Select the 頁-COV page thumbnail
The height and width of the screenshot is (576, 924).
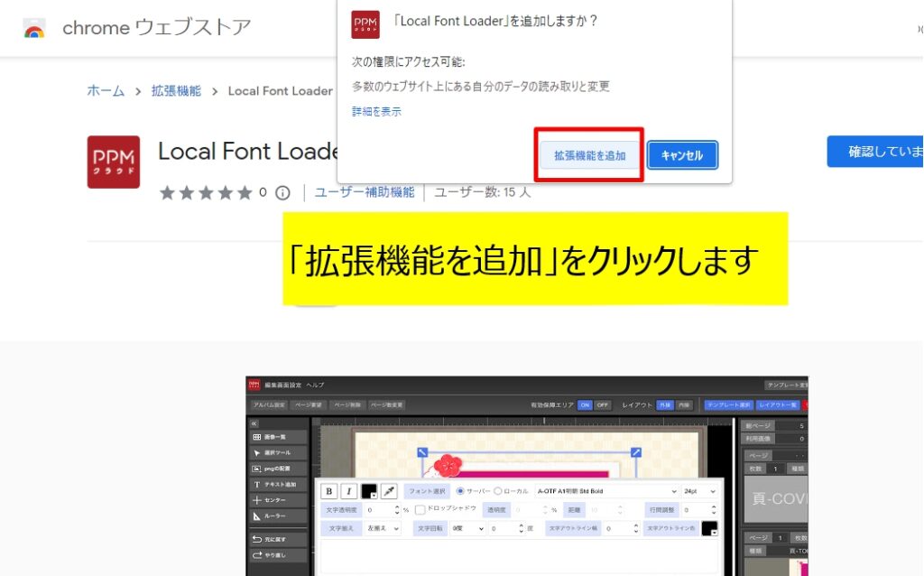coord(777,499)
